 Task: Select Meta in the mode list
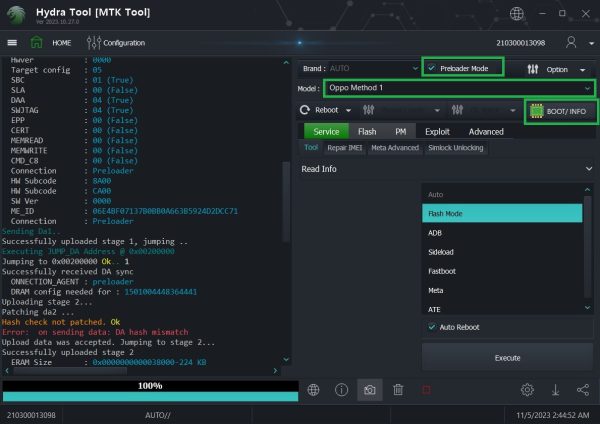502,290
